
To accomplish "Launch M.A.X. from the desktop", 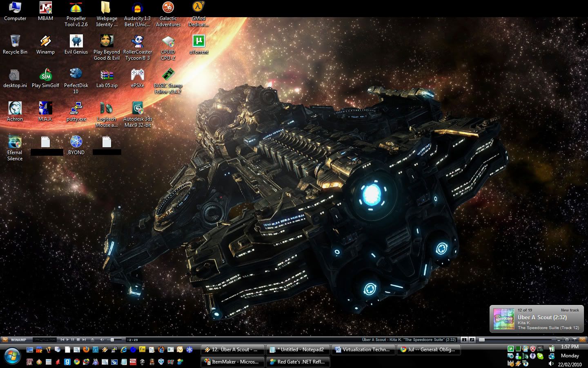I will [45, 112].
